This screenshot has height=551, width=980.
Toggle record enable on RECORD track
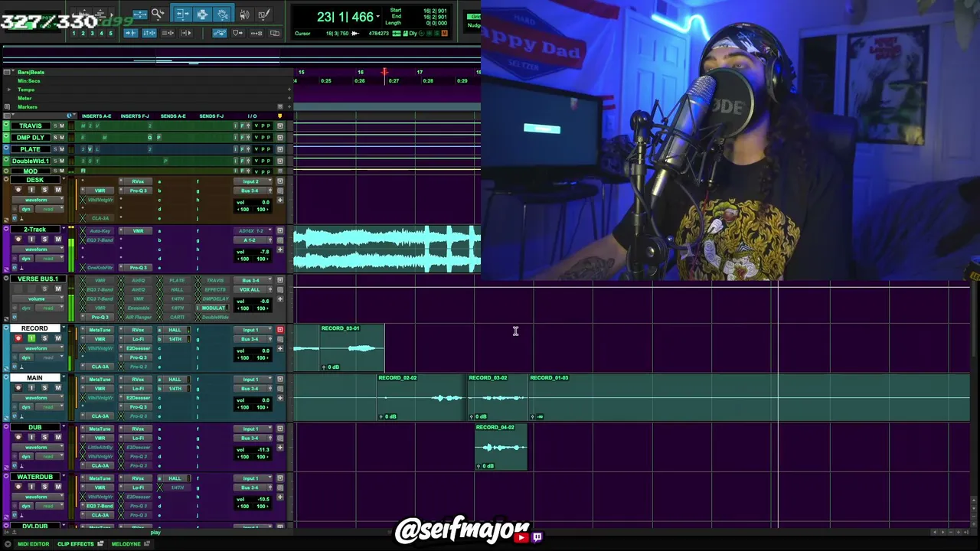coord(18,338)
